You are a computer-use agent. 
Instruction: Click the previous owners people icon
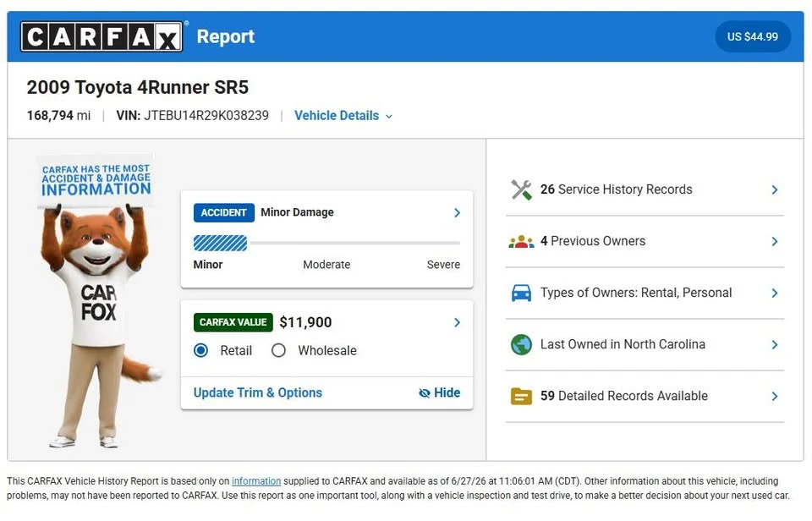click(521, 241)
